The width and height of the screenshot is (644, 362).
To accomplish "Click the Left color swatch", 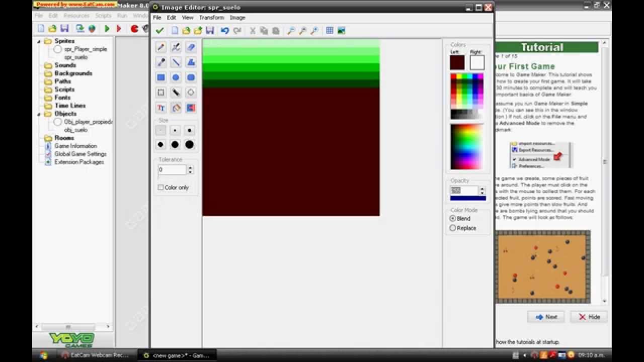I will click(457, 62).
